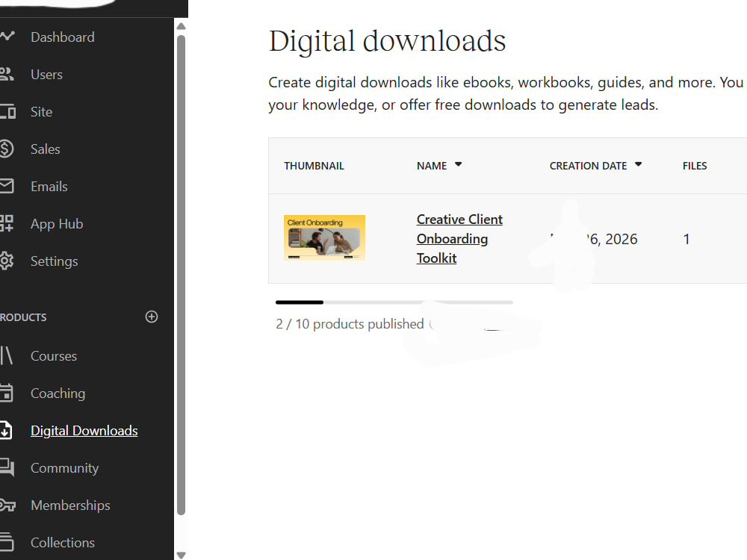Open Community under Products
This screenshot has width=747, height=560.
65,468
